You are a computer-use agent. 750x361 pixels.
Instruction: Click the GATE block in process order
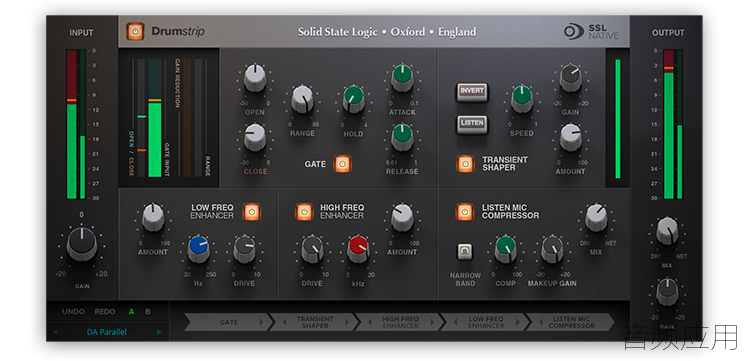click(228, 322)
